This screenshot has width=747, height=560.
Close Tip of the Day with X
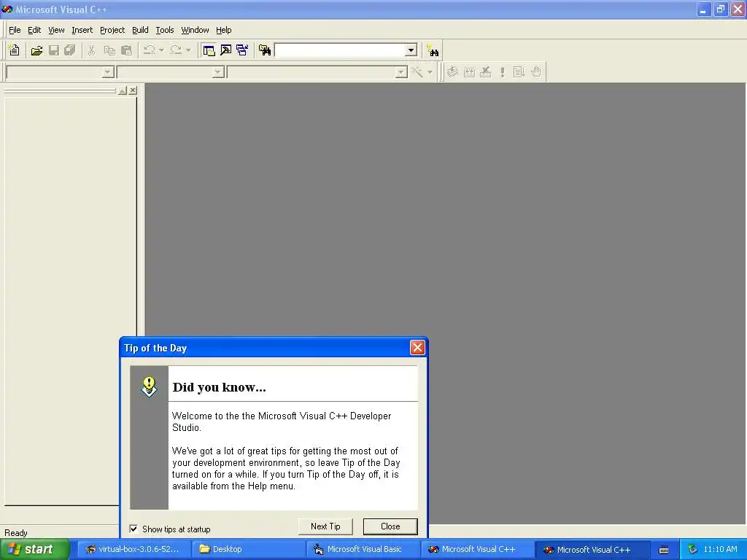pyautogui.click(x=417, y=348)
